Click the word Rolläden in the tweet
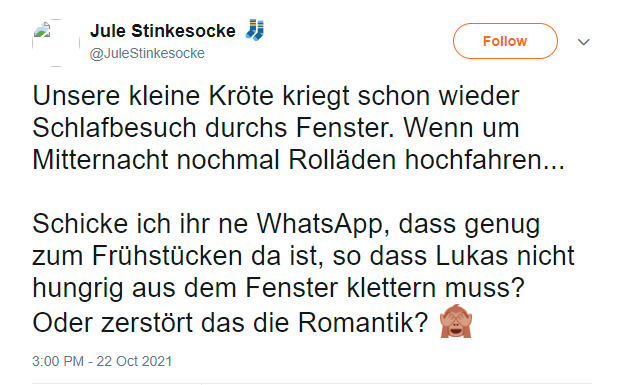The image size is (618, 385). tap(342, 160)
